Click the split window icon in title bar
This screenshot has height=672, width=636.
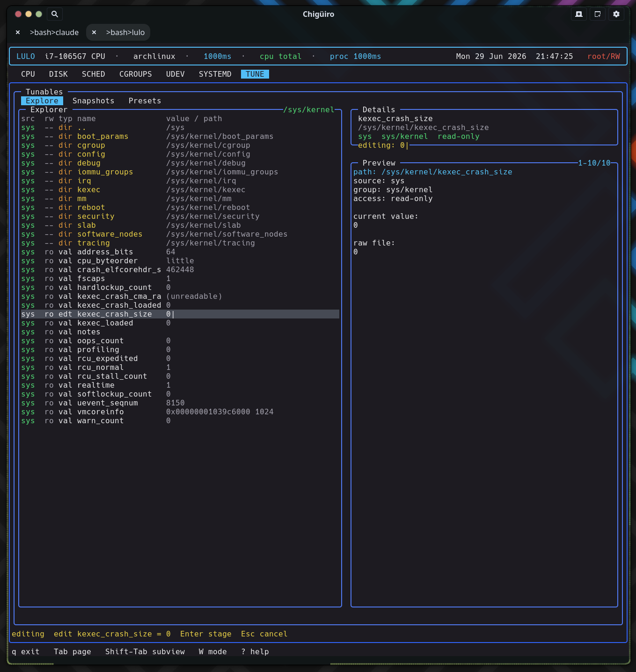pyautogui.click(x=598, y=14)
